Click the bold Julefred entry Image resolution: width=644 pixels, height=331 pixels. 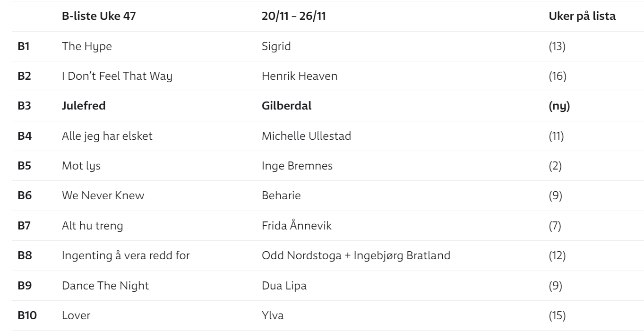click(x=84, y=106)
